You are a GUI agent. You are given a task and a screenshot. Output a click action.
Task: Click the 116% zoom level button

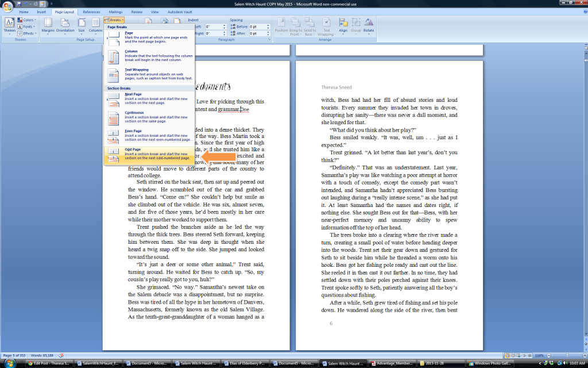[539, 355]
